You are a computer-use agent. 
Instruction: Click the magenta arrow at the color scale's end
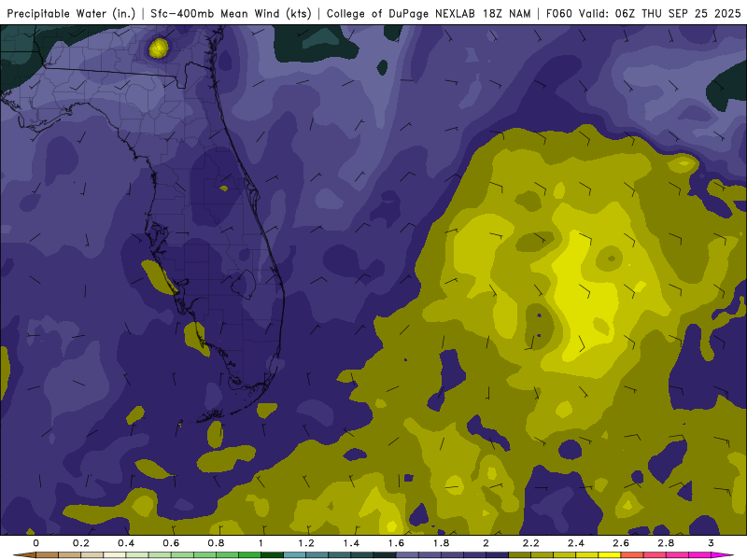click(723, 555)
